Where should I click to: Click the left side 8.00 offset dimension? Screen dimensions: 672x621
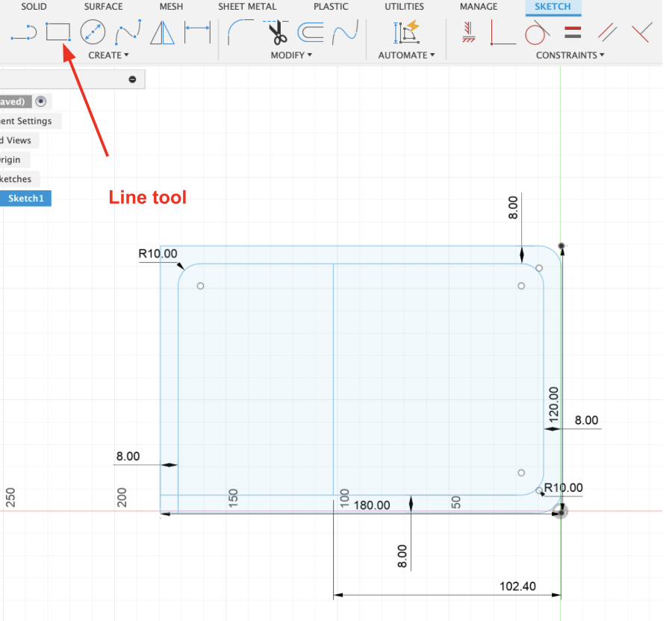tap(128, 456)
